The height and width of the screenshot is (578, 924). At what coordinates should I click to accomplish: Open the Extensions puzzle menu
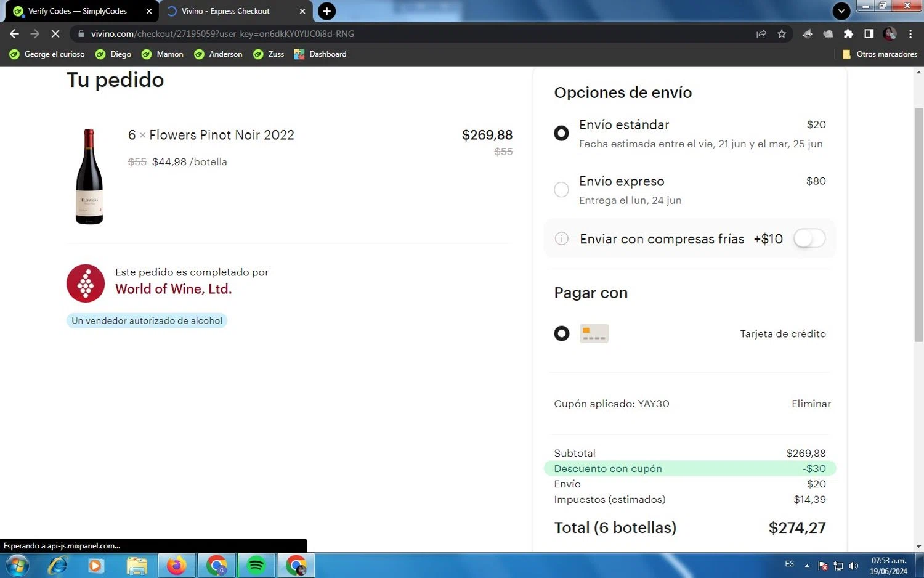click(x=848, y=34)
